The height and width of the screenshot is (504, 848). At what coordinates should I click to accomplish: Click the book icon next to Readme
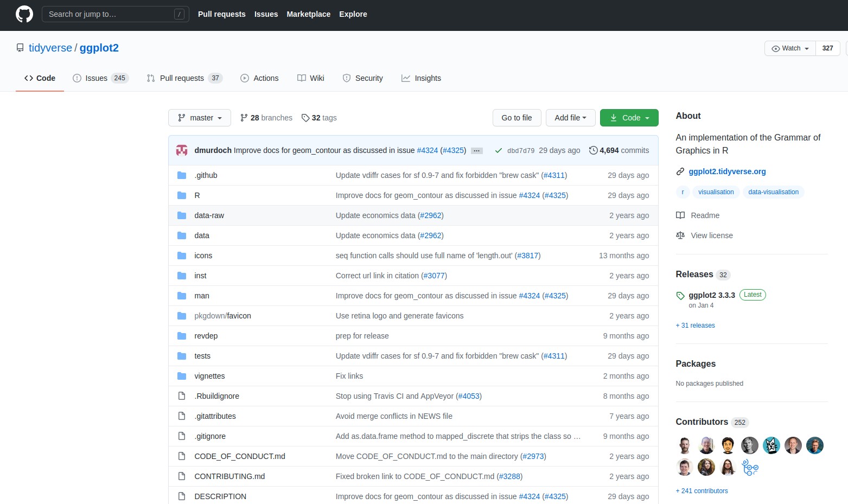(680, 215)
